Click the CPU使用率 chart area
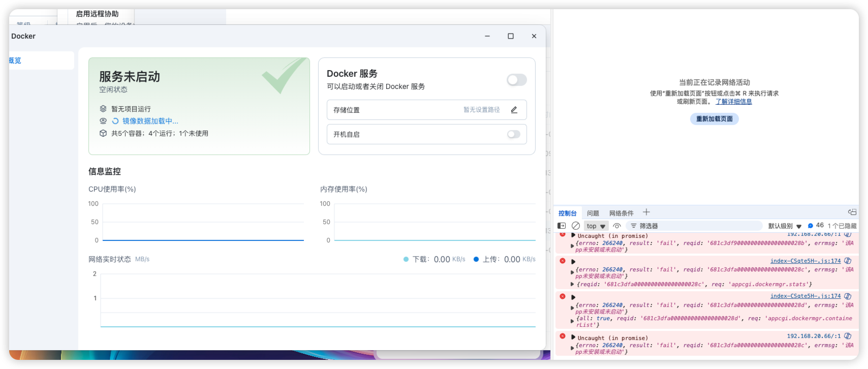Screen dimensions: 868x369 pos(203,222)
